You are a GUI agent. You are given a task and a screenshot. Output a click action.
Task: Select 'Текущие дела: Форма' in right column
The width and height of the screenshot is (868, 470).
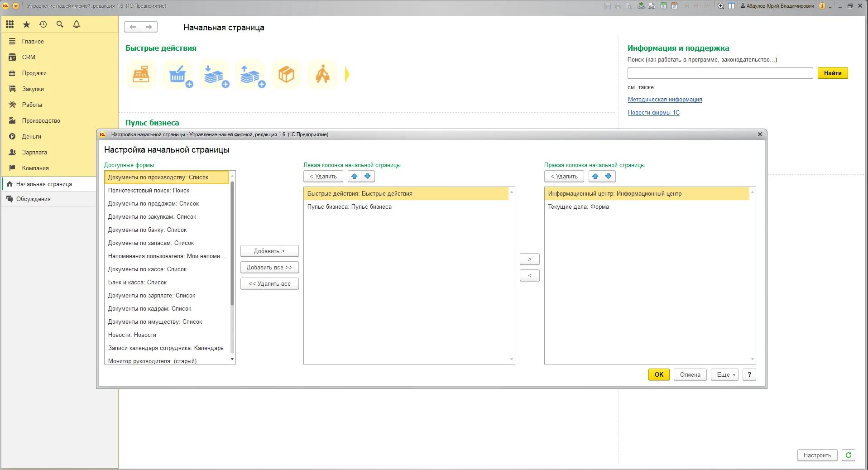pyautogui.click(x=647, y=207)
